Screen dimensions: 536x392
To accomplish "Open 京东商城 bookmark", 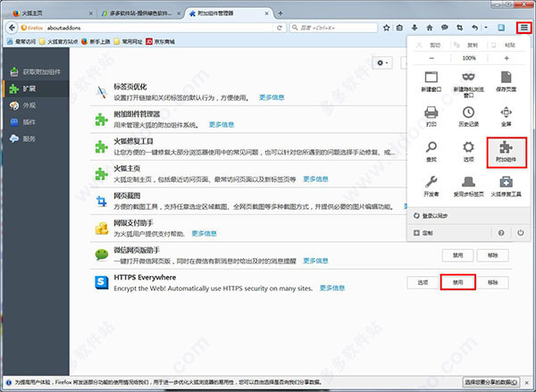I will tap(160, 42).
